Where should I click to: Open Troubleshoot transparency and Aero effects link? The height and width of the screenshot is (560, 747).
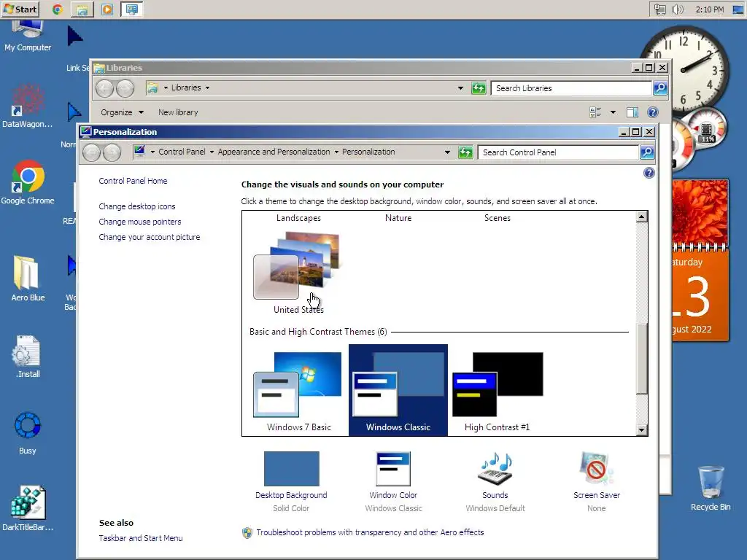370,532
